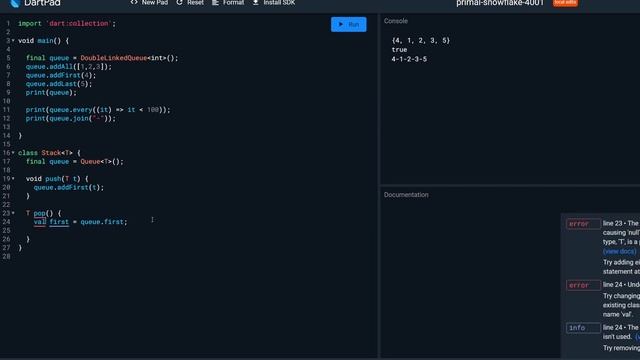Click the Console panel heading
This screenshot has width=640, height=360.
(x=396, y=21)
